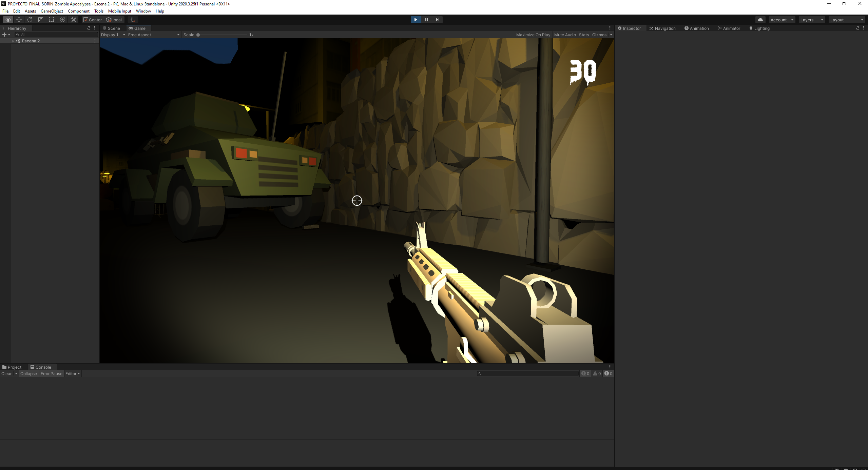The width and height of the screenshot is (868, 470).
Task: Lock the Inspector panel
Action: (x=858, y=28)
